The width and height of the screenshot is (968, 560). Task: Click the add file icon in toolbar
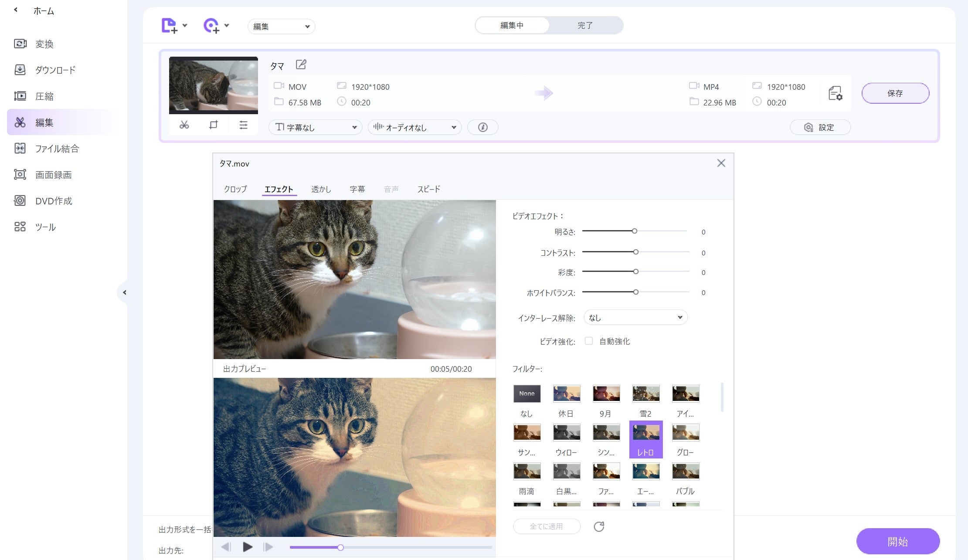click(169, 26)
